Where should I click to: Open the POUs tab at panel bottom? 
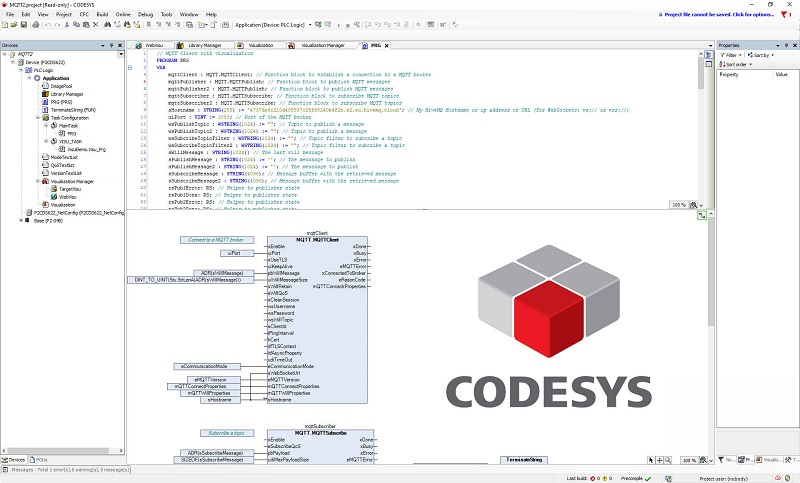(38, 460)
